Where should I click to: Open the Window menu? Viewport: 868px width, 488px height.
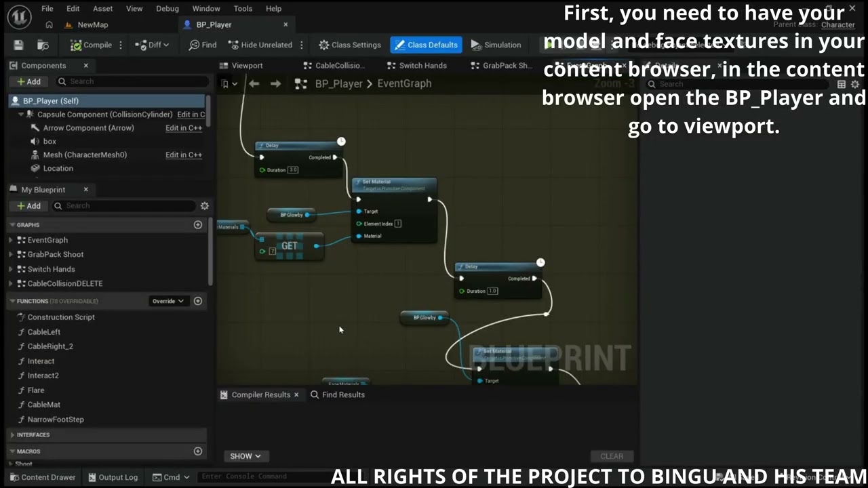click(206, 8)
